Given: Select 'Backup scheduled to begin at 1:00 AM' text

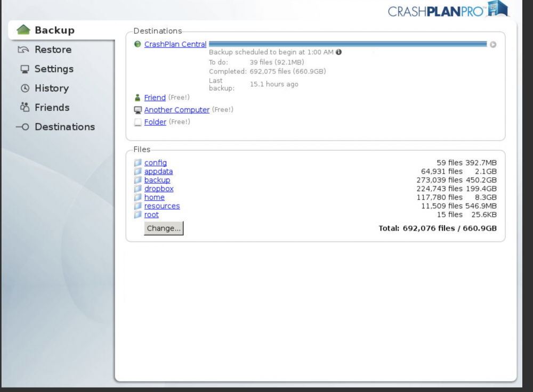Looking at the screenshot, I should [271, 52].
